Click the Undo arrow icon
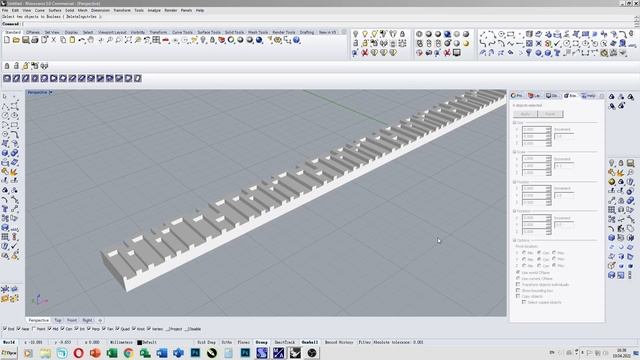The width and height of the screenshot is (640, 360). pyautogui.click(x=82, y=40)
